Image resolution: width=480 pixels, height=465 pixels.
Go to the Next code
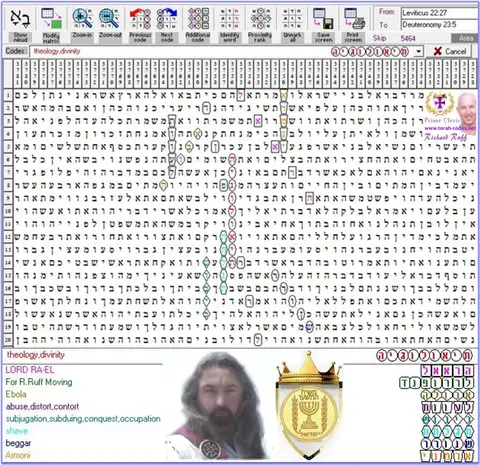coord(167,25)
